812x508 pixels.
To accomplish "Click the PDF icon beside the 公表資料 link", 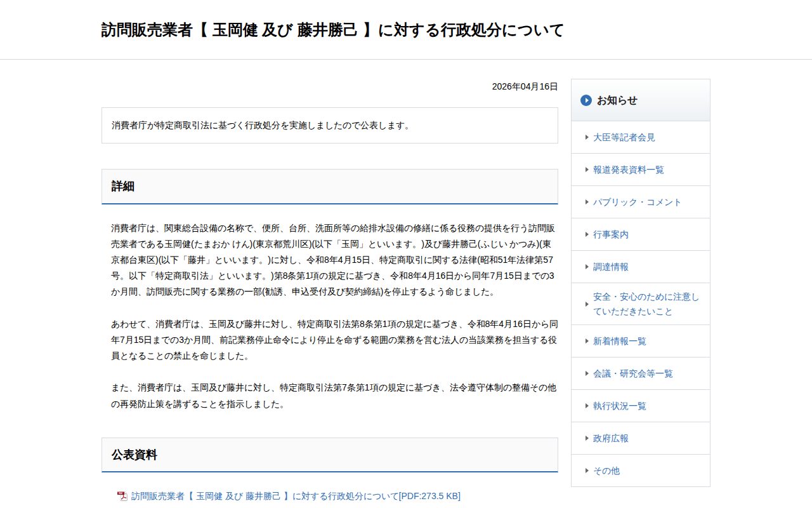I will pos(122,496).
